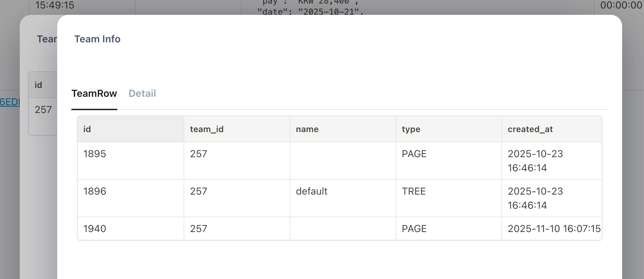Click created_at cell of row 1895
This screenshot has height=279, width=644.
click(x=551, y=161)
